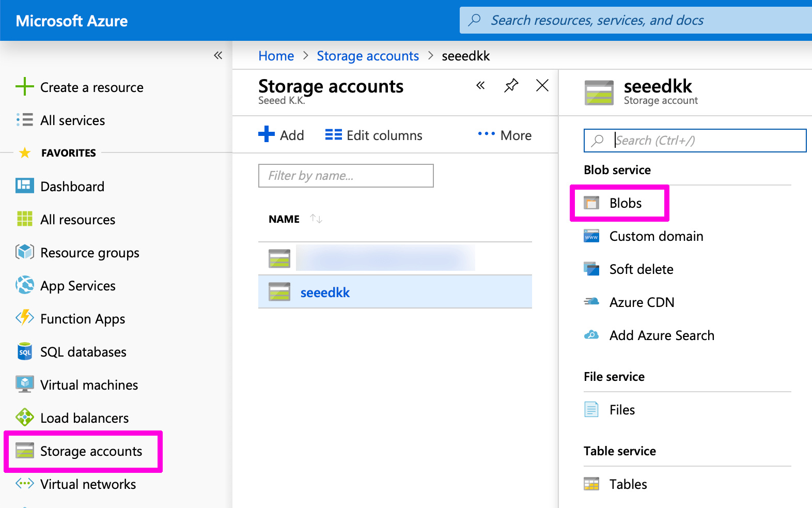Click the Azure CDN cloud icon

click(591, 301)
